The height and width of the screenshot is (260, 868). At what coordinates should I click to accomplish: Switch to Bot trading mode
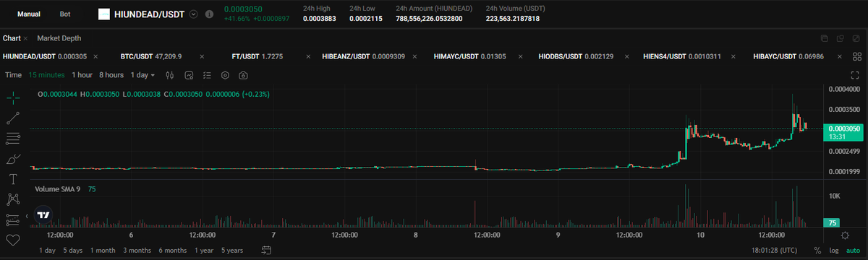(x=65, y=14)
